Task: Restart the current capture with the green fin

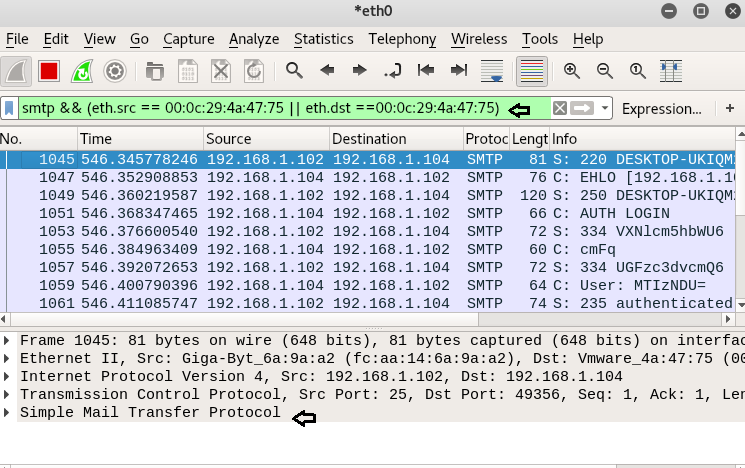Action: tap(82, 72)
